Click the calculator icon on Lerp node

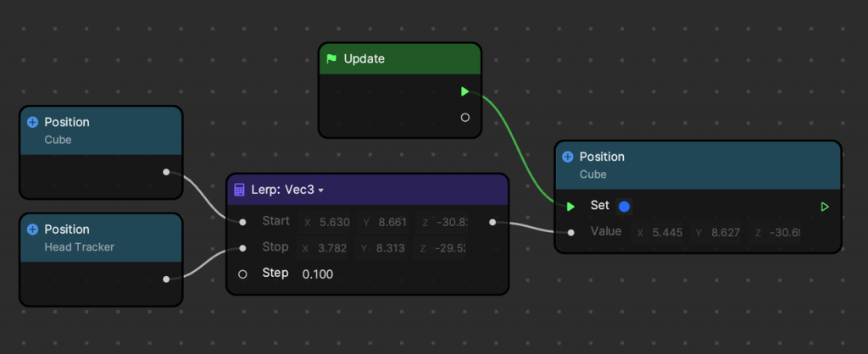pyautogui.click(x=239, y=190)
